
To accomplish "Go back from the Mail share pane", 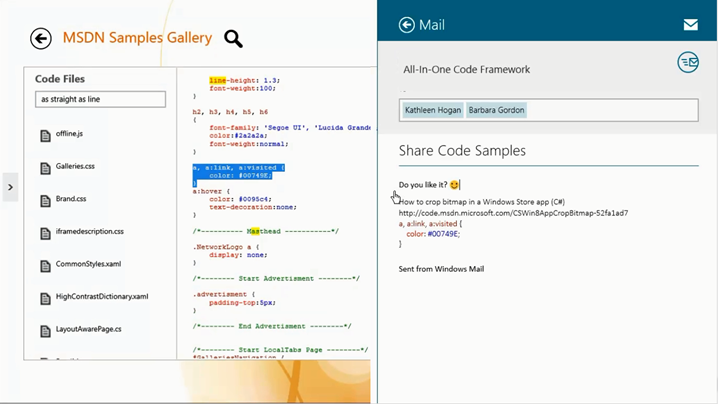I will pos(407,25).
